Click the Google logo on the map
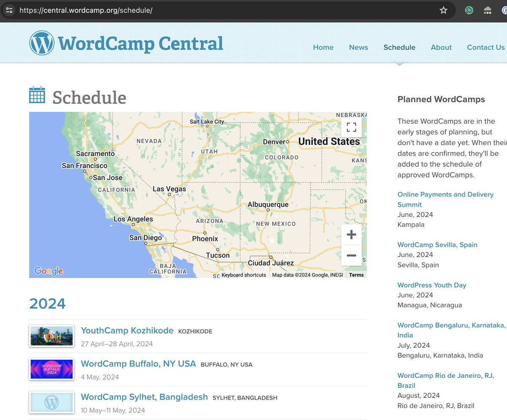Screen dimensions: 507x420 tap(49, 271)
